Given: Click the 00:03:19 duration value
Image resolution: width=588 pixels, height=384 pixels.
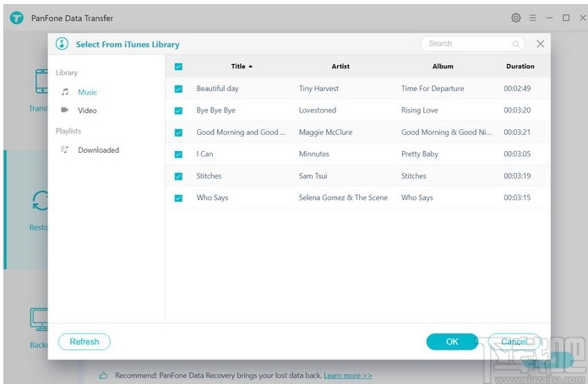Looking at the screenshot, I should click(517, 176).
